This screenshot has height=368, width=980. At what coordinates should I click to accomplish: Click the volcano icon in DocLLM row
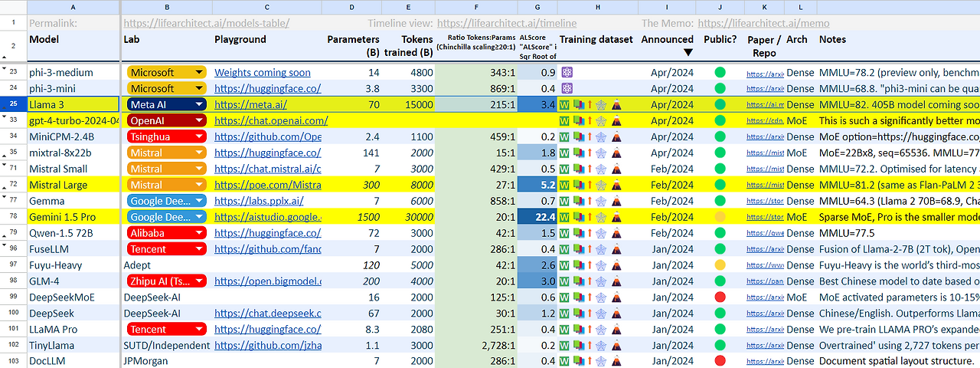point(616,361)
